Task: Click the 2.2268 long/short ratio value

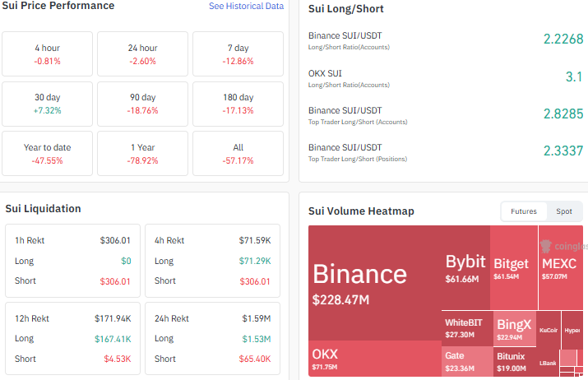Action: pos(563,39)
